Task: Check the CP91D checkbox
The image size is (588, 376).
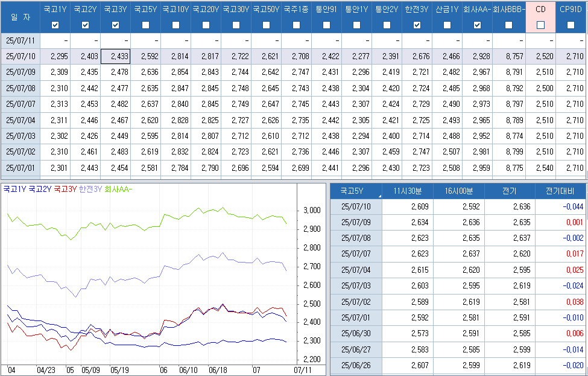Action: 571,25
